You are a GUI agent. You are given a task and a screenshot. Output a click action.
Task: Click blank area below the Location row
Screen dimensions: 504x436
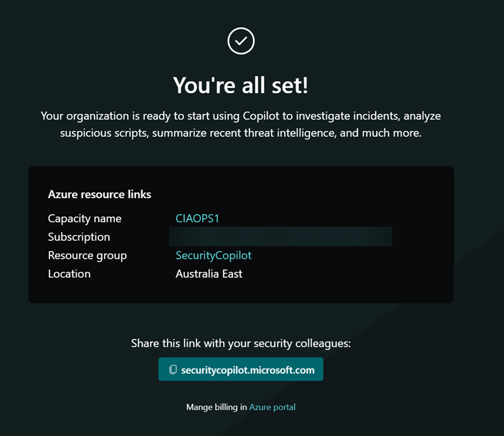click(241, 292)
